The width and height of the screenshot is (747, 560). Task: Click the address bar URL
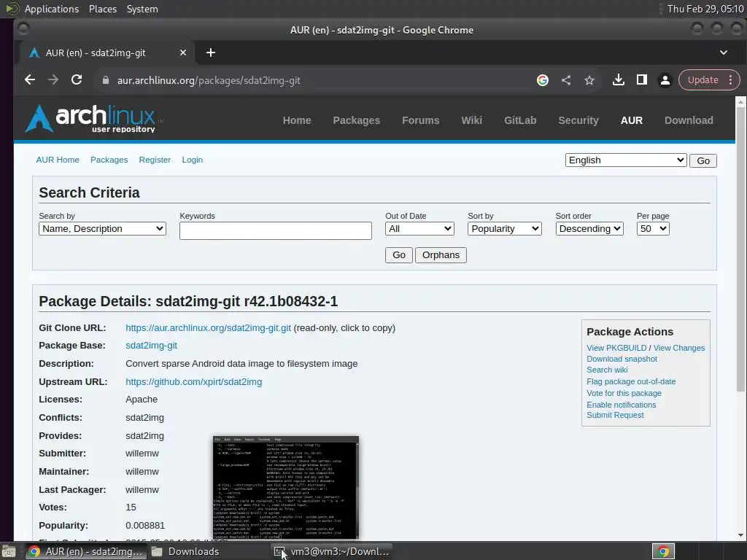[x=209, y=80]
